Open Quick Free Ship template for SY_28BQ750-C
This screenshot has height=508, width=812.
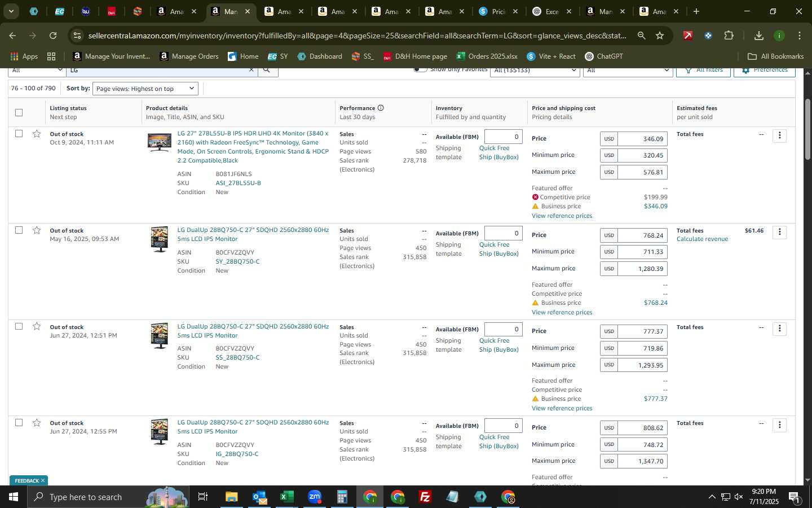tap(498, 249)
